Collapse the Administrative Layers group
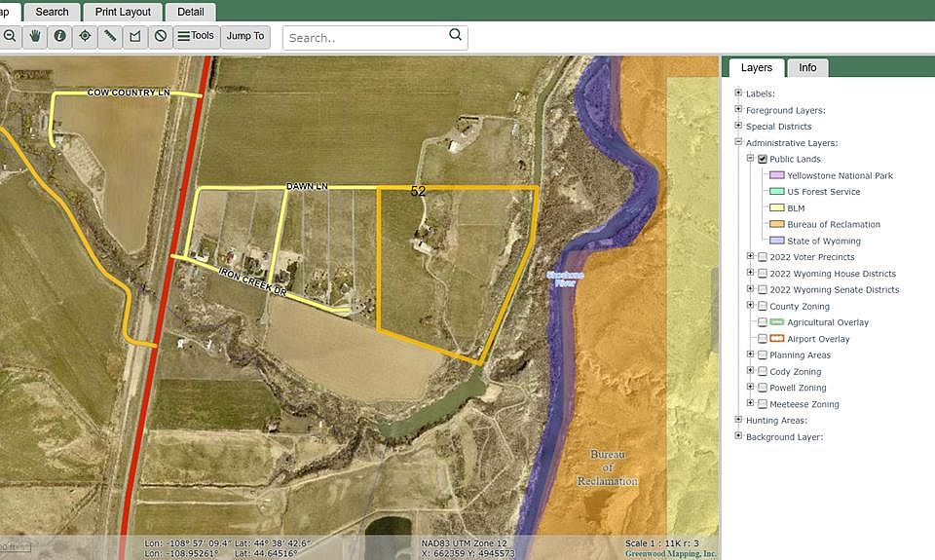Image resolution: width=935 pixels, height=560 pixels. coord(738,142)
